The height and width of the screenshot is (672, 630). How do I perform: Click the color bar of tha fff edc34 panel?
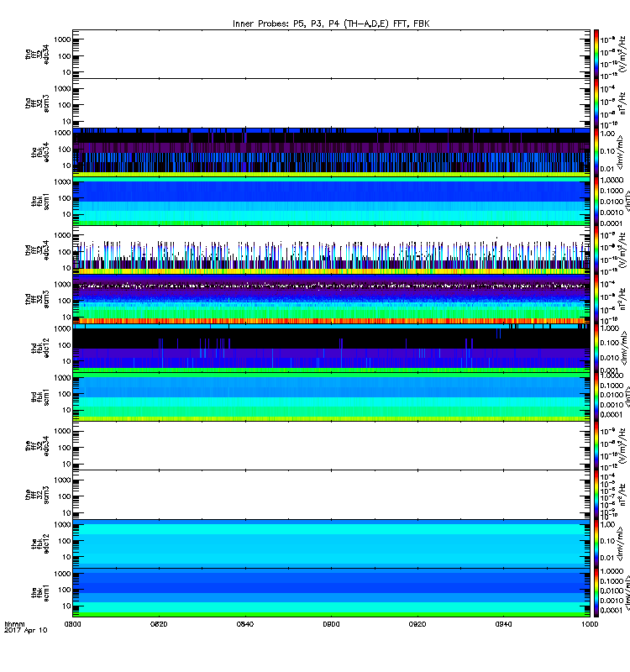[596, 54]
